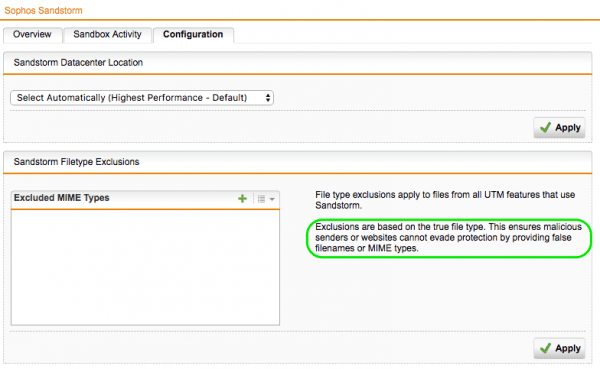Apply the Sandstorm Filetype Exclusions setting
This screenshot has width=600, height=369.
point(559,348)
